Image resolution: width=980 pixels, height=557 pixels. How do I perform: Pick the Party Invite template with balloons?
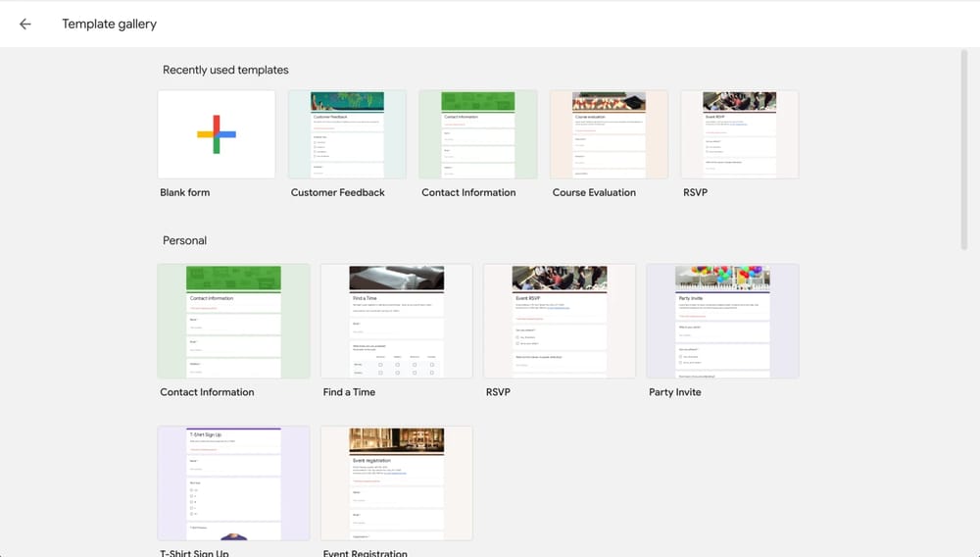coord(722,321)
